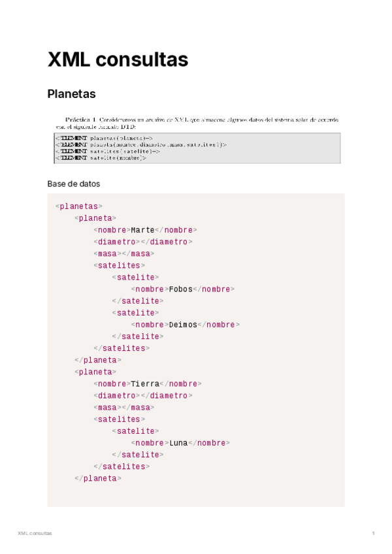This screenshot has width=392, height=554.
Task: Click the "Práctica 1" paragraph text
Action: 197,123
